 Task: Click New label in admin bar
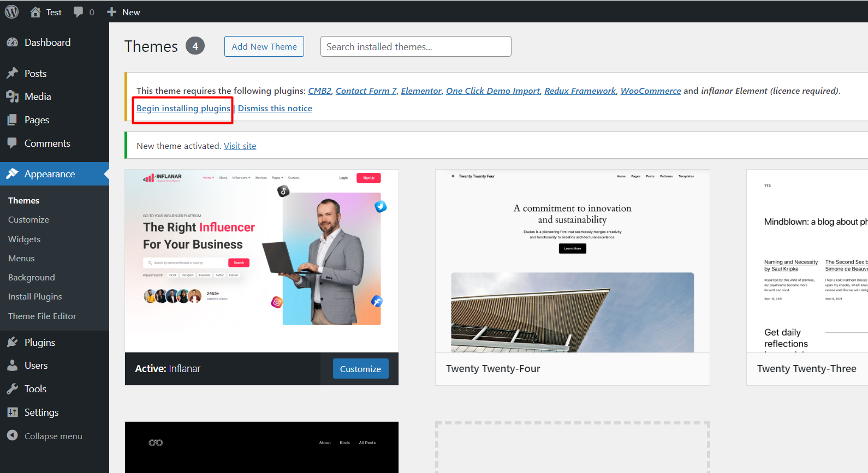coord(131,12)
